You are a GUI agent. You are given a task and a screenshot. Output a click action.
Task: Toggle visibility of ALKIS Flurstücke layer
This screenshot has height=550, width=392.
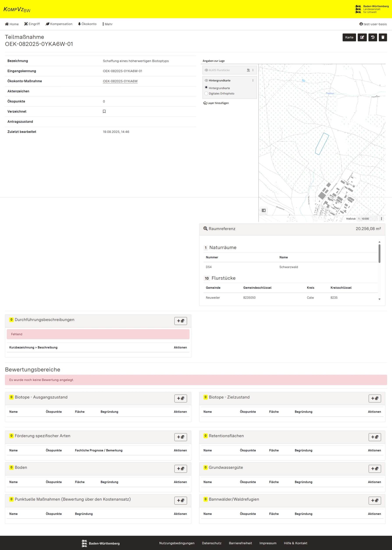click(x=206, y=70)
